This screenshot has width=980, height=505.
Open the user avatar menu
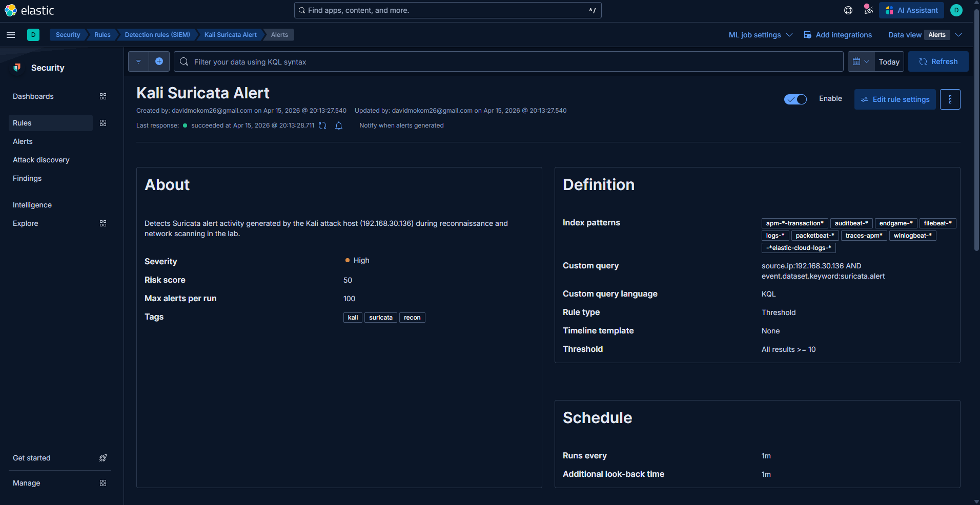tap(956, 10)
